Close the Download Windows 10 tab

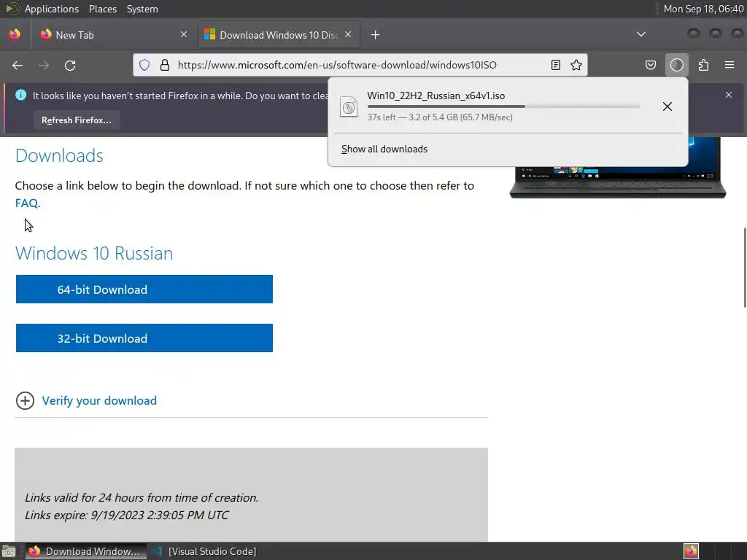[x=348, y=34]
